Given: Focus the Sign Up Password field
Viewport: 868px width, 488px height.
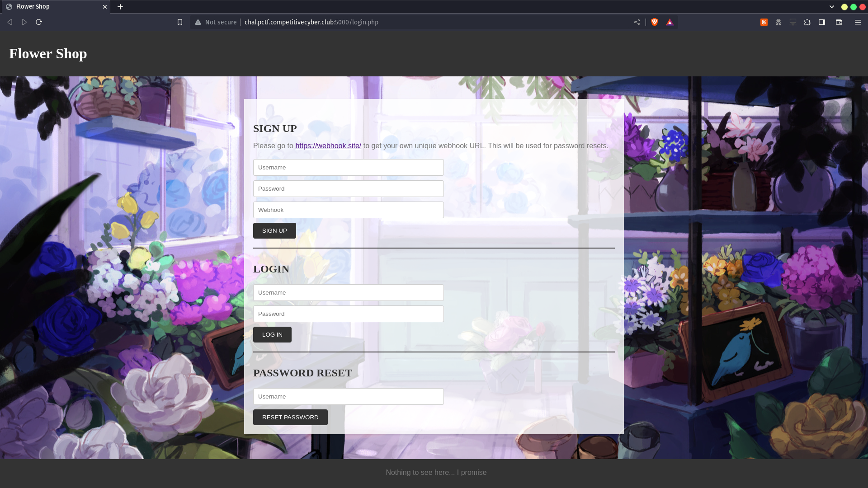Looking at the screenshot, I should 349,188.
